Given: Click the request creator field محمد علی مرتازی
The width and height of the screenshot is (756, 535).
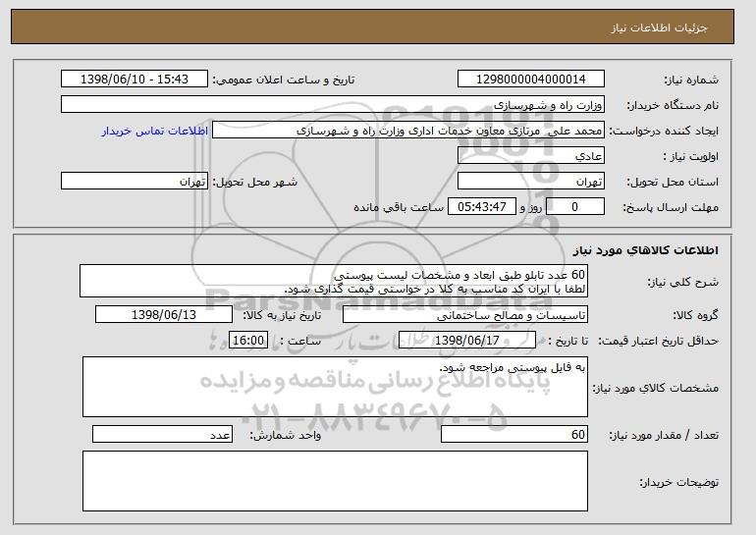Looking at the screenshot, I should point(408,131).
